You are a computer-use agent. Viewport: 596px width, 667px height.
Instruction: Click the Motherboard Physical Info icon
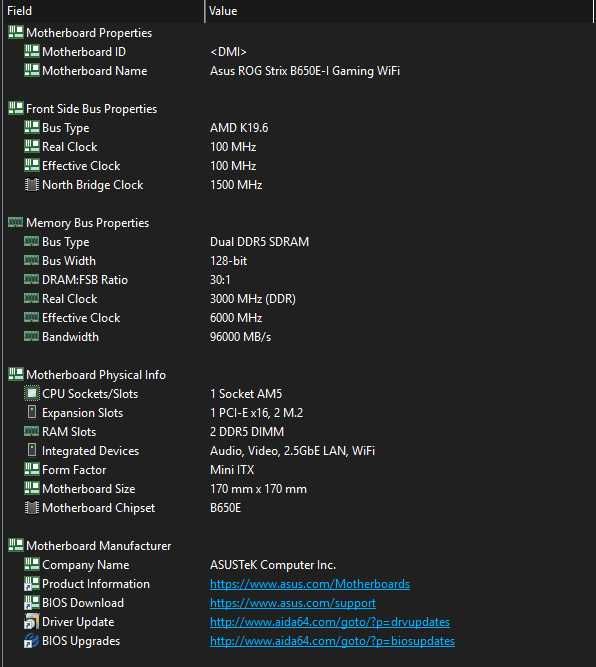16,374
